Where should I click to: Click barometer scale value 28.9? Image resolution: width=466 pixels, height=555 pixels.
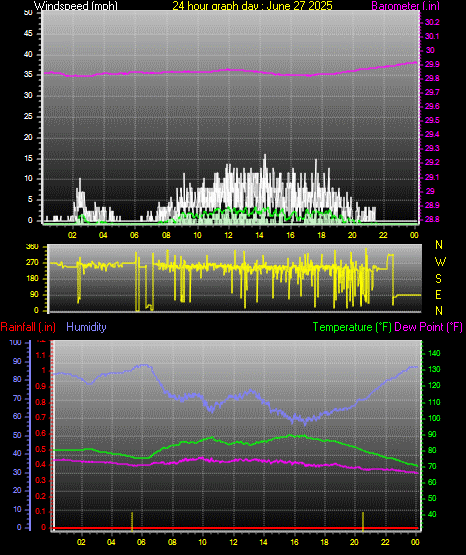[x=432, y=205]
